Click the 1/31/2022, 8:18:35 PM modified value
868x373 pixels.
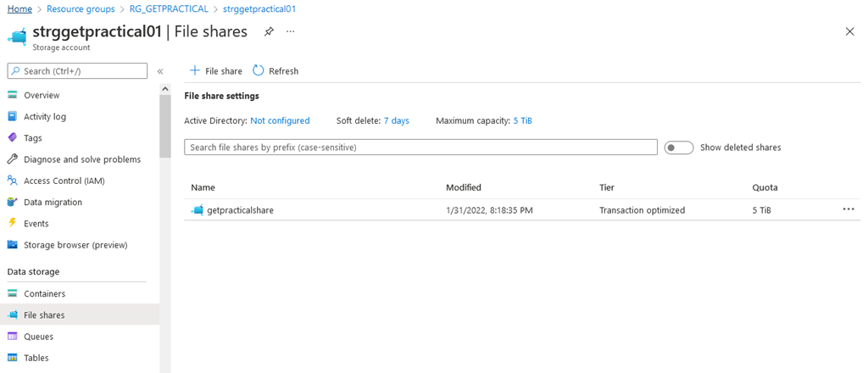(x=489, y=210)
